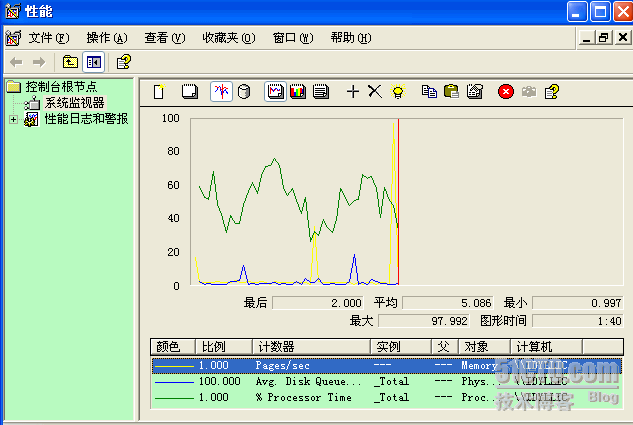Click the 计数器 column header
This screenshot has height=425, width=633.
tap(311, 347)
